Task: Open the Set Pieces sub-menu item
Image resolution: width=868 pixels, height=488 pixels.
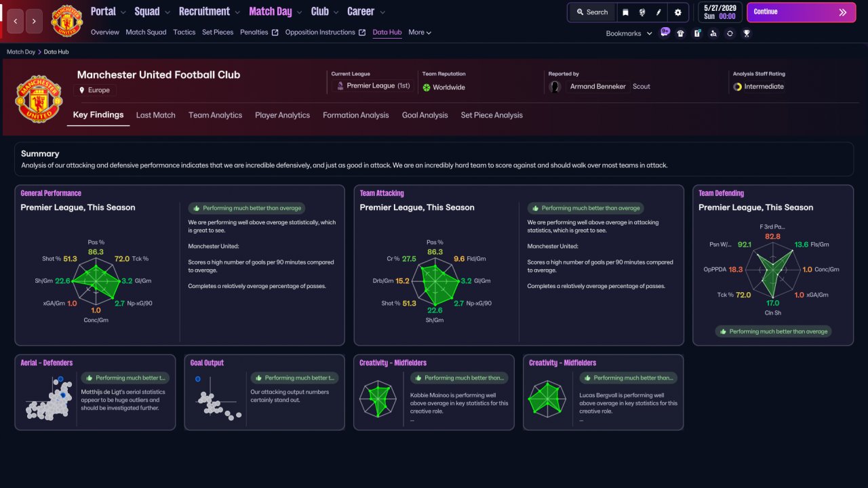Action: 218,32
